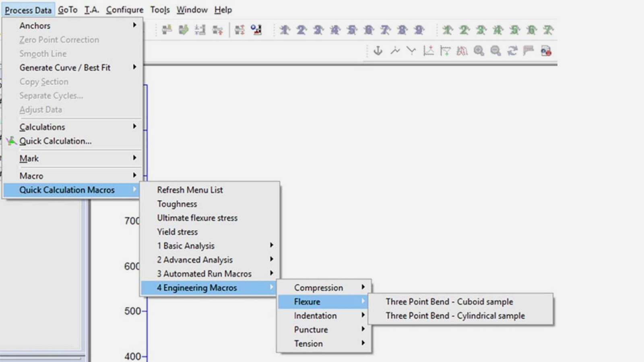
Task: Click the Zoom In magnifier icon
Action: [x=479, y=51]
